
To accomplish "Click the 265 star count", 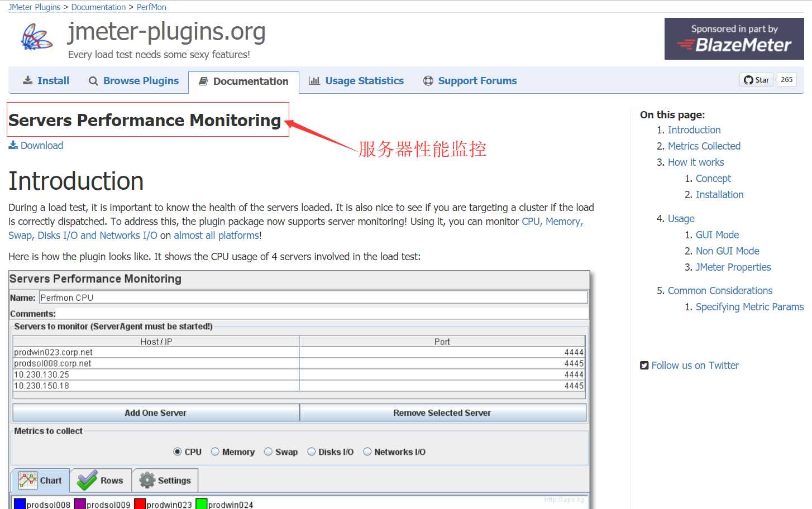I will [x=786, y=80].
